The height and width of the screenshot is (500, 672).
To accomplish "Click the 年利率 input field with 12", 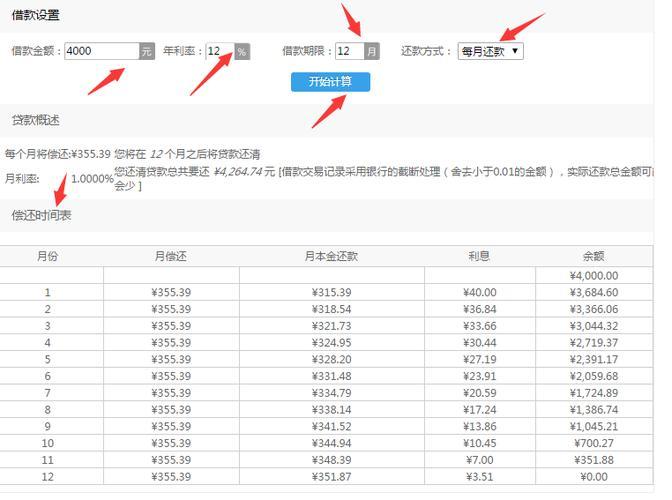I will [220, 51].
